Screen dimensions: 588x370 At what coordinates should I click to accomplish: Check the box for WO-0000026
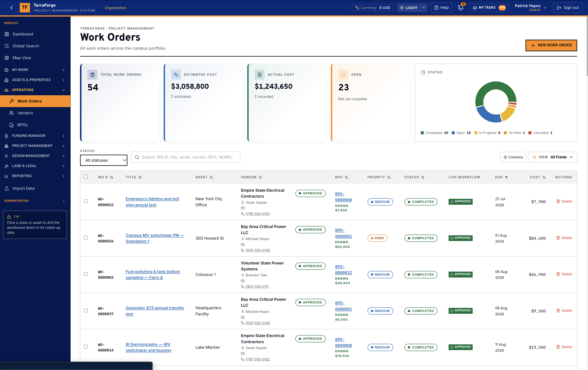click(x=86, y=238)
